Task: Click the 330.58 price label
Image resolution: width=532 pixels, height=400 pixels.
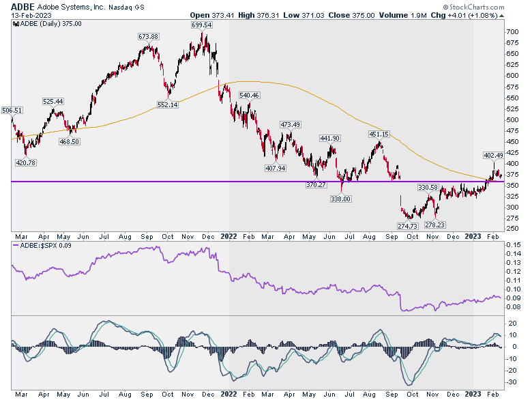Action: point(428,188)
